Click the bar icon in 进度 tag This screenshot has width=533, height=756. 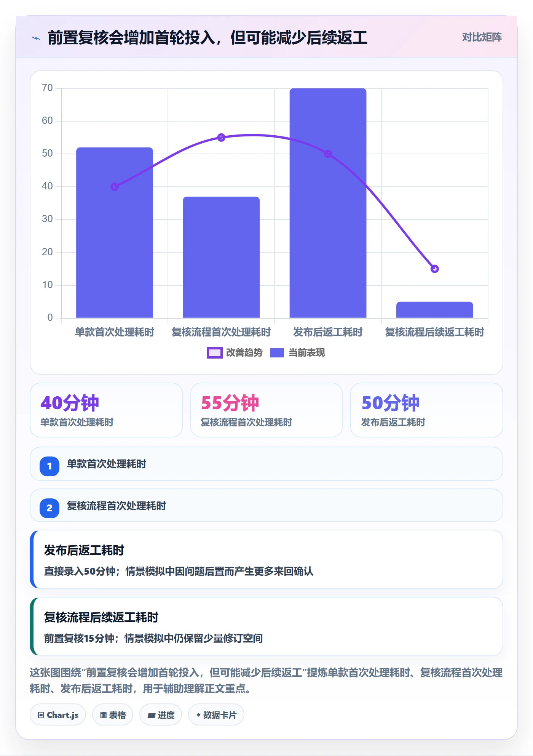[x=151, y=716]
